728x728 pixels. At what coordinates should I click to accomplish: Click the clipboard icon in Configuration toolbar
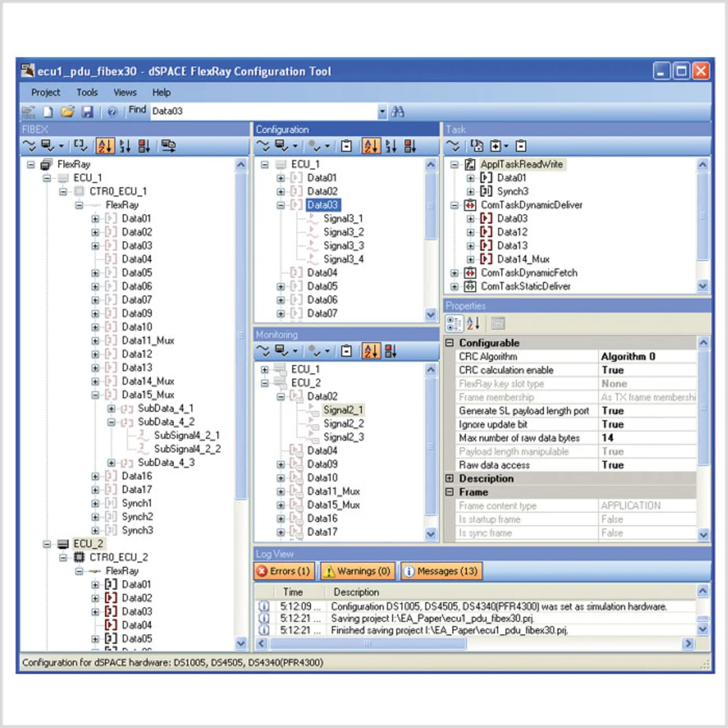pyautogui.click(x=346, y=146)
